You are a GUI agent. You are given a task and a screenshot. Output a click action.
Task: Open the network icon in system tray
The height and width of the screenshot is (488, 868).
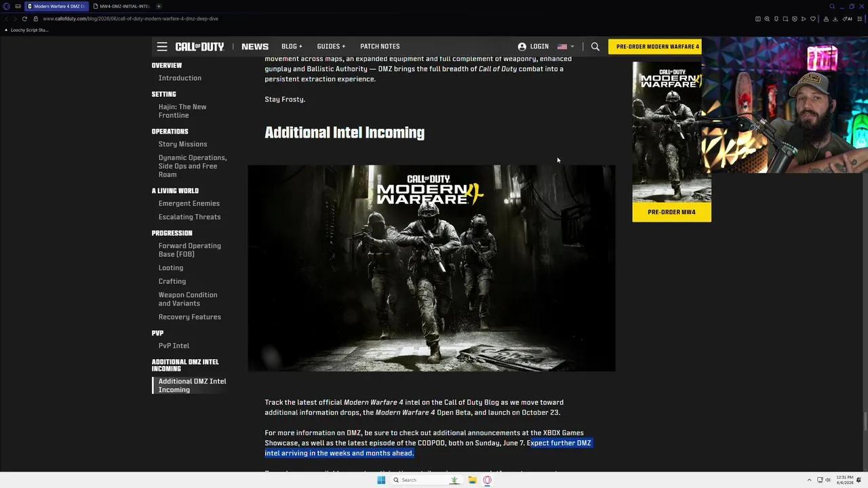819,480
